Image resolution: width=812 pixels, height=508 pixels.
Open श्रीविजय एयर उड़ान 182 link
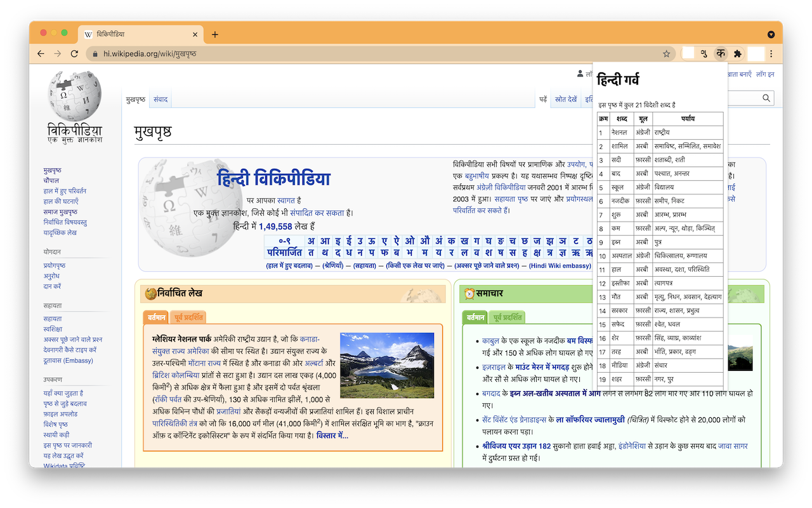tap(516, 446)
